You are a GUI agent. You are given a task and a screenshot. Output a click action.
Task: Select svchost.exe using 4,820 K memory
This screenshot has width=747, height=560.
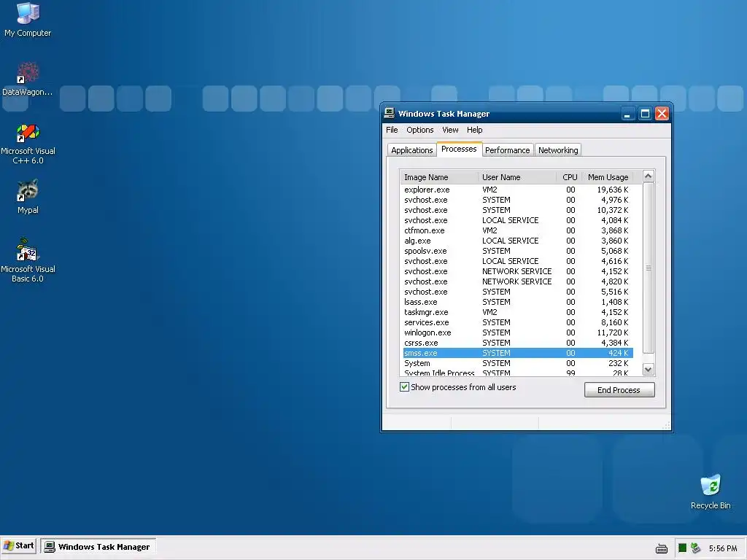[x=517, y=281]
